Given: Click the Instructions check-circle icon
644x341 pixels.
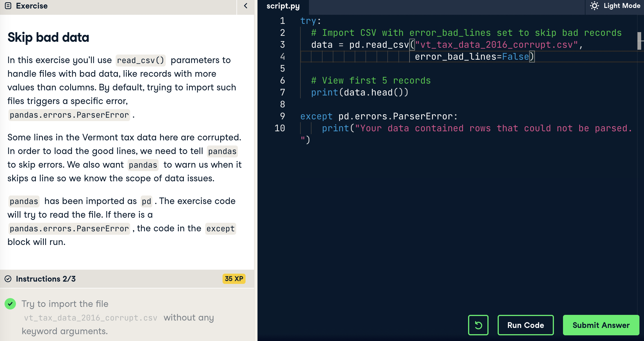Looking at the screenshot, I should tap(8, 279).
